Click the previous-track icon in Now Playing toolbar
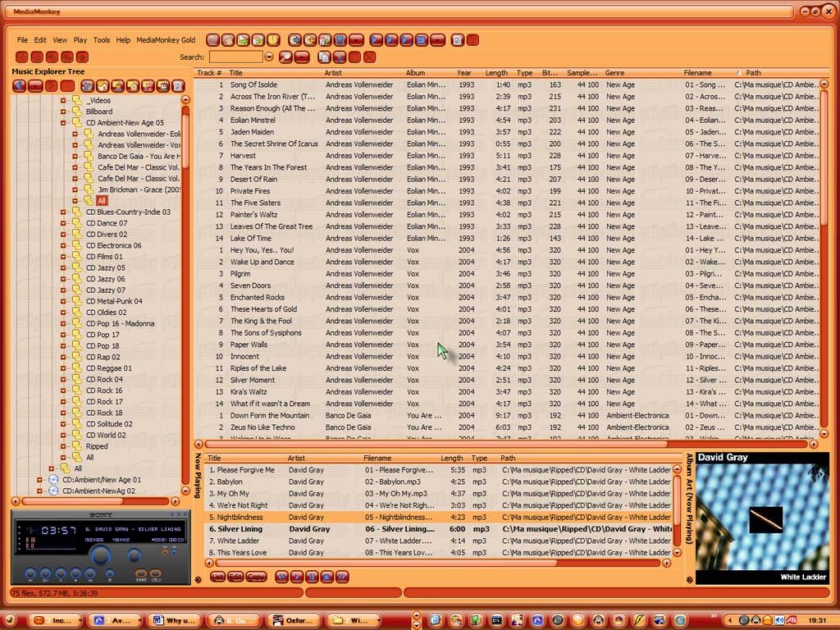 281,577
